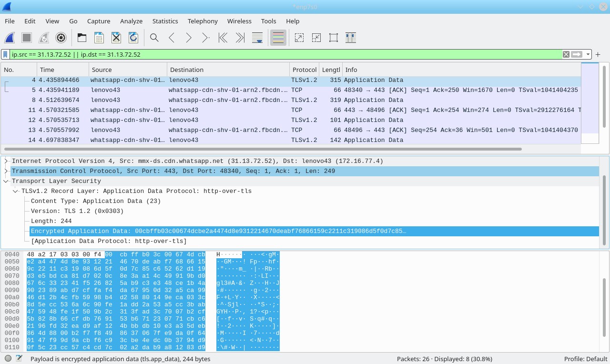Open the File menu
This screenshot has height=364, width=610.
[10, 21]
